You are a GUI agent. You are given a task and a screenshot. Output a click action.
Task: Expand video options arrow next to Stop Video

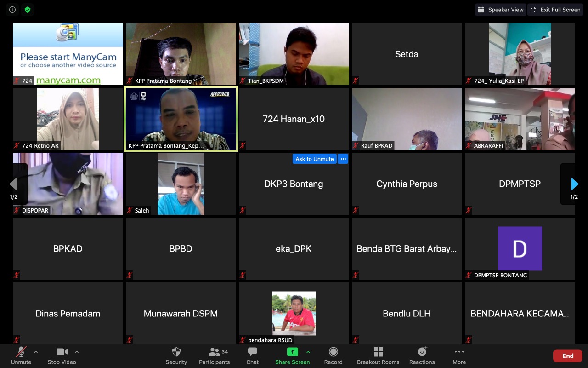click(77, 352)
